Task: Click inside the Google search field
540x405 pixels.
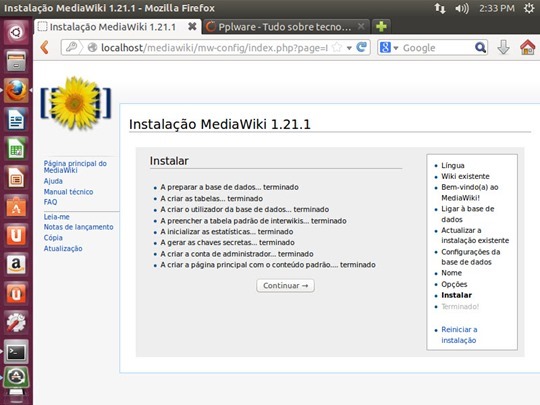Action: (437, 48)
